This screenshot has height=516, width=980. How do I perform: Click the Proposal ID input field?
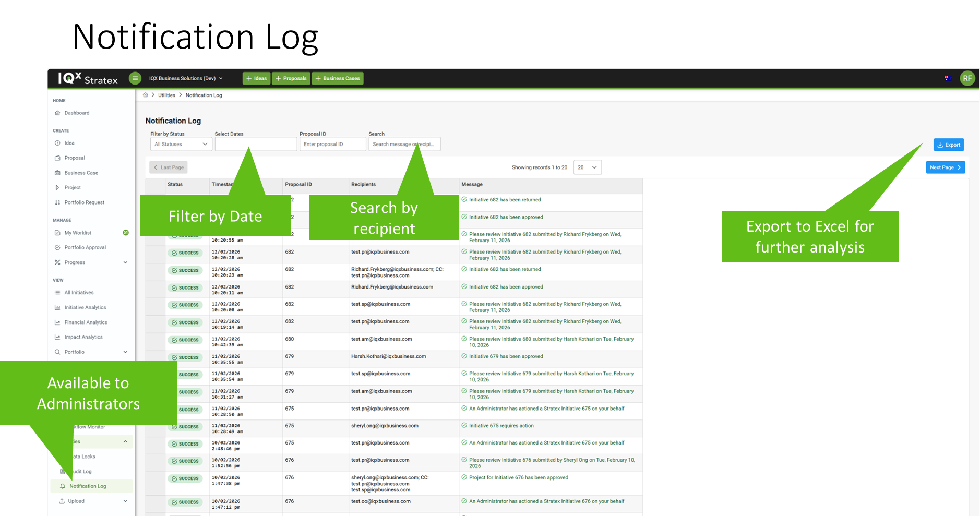click(x=332, y=145)
